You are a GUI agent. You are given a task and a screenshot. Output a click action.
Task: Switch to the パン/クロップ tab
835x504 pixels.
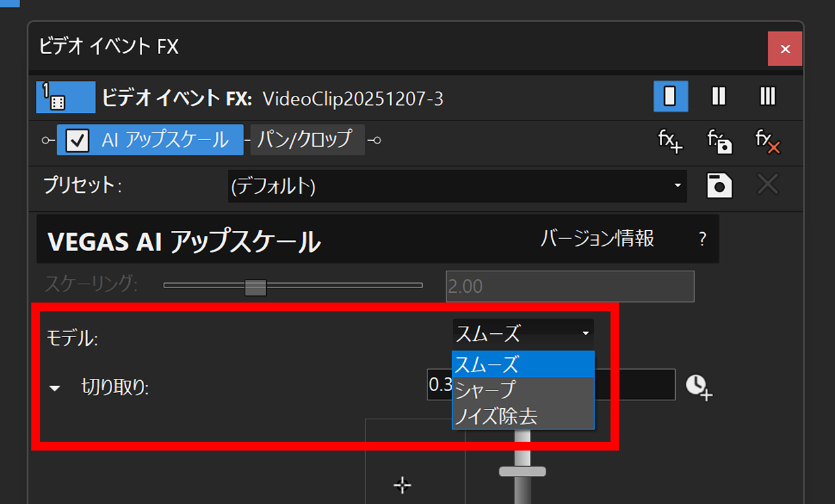[x=307, y=140]
